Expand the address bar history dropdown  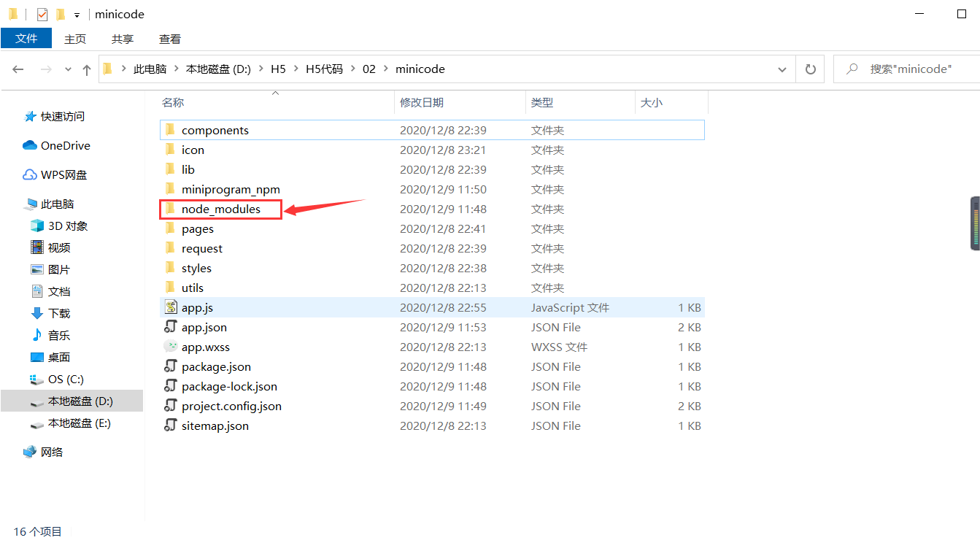point(783,69)
